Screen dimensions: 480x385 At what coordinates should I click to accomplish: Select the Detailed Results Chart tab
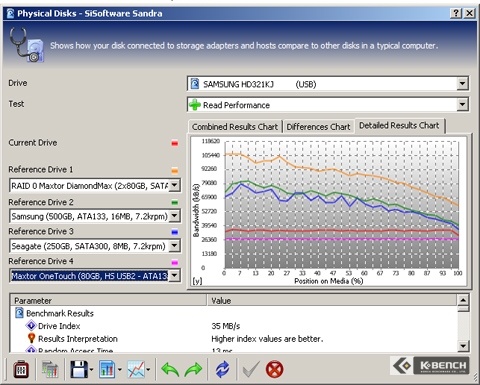(399, 125)
